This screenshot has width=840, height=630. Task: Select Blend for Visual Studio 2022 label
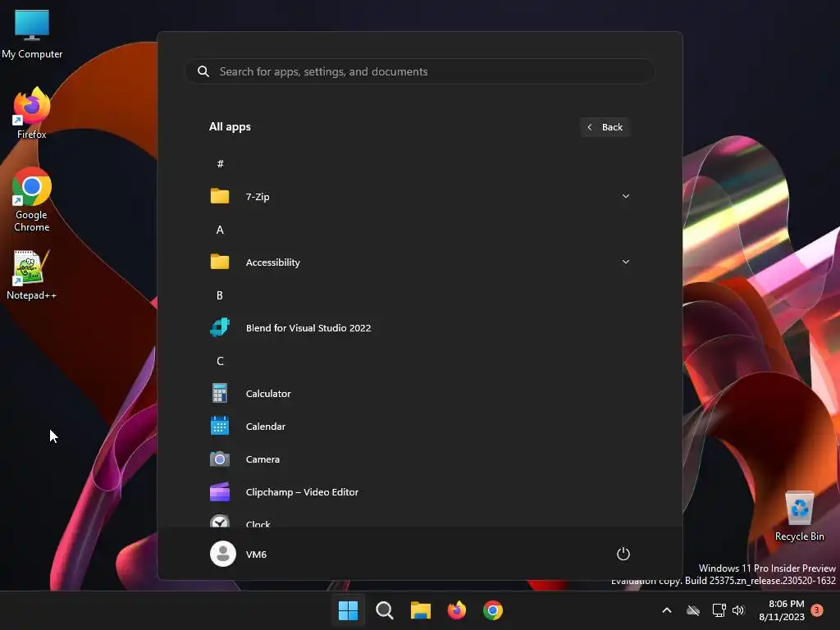click(x=308, y=328)
